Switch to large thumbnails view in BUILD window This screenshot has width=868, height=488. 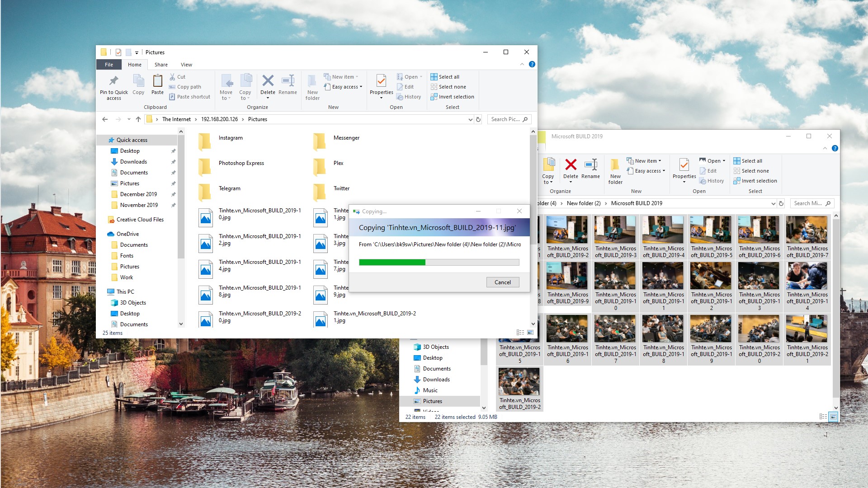pyautogui.click(x=833, y=417)
